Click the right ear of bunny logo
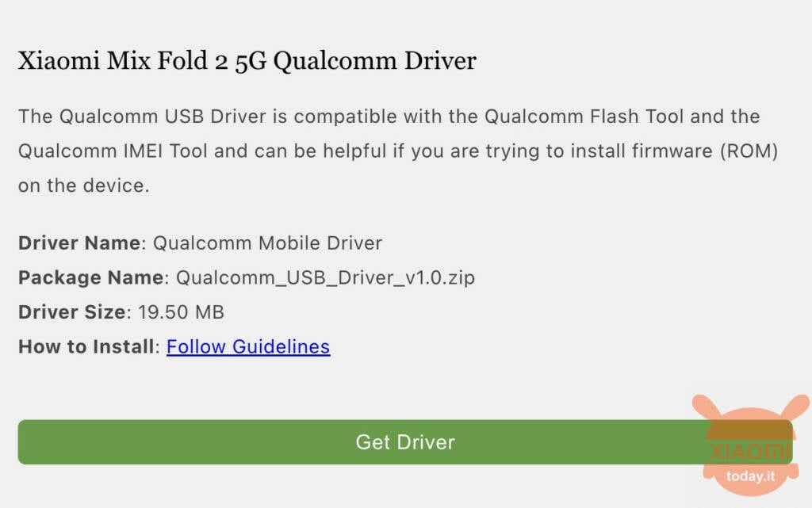812x508 pixels. click(x=795, y=406)
